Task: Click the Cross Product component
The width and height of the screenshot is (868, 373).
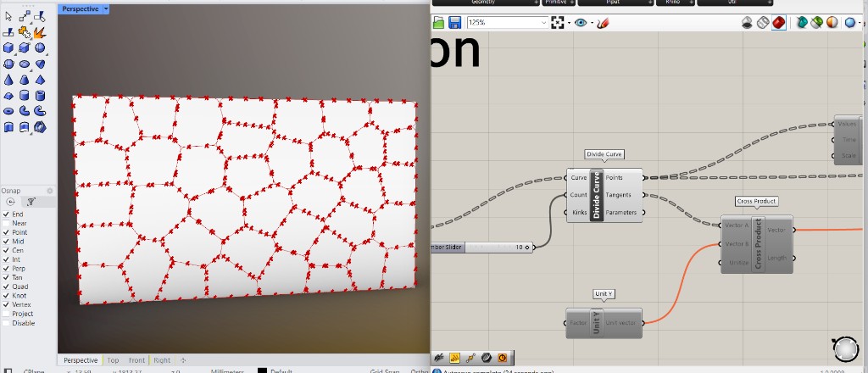Action: [x=757, y=244]
